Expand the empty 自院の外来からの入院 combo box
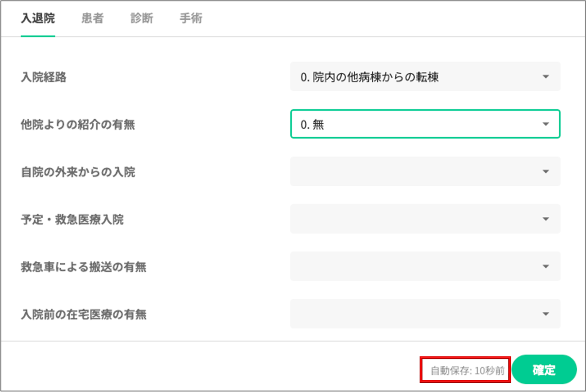This screenshot has width=586, height=392. point(410,172)
